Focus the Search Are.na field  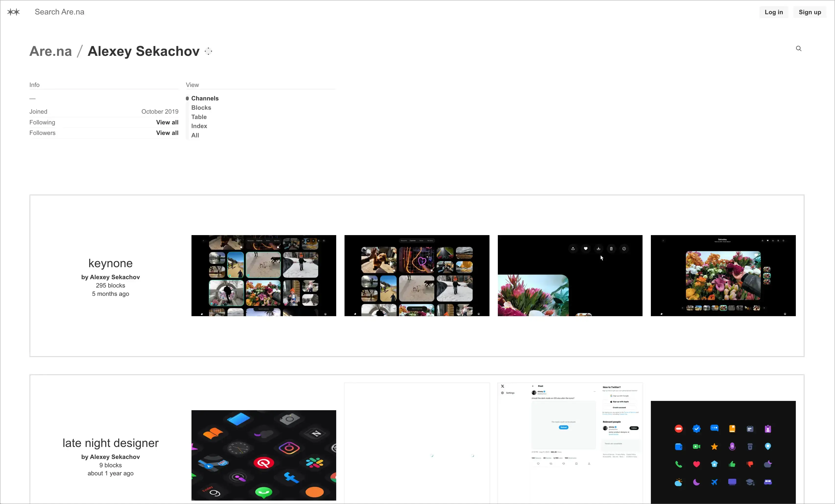click(60, 12)
